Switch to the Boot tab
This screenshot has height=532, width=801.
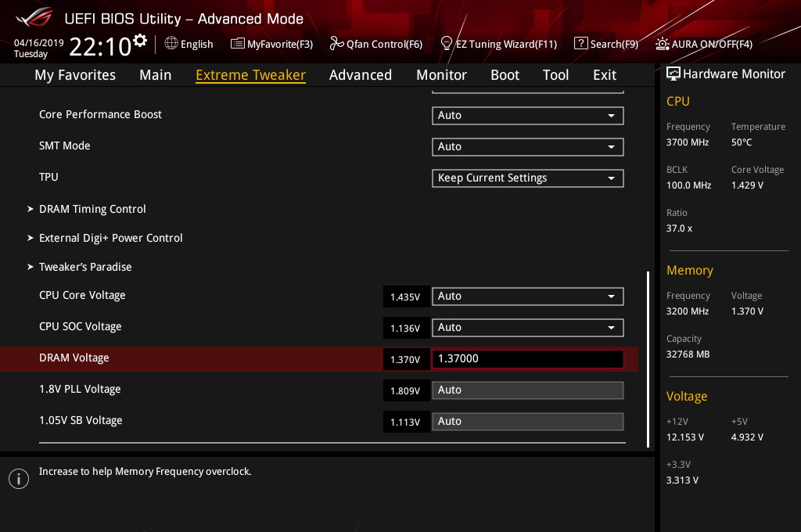505,75
